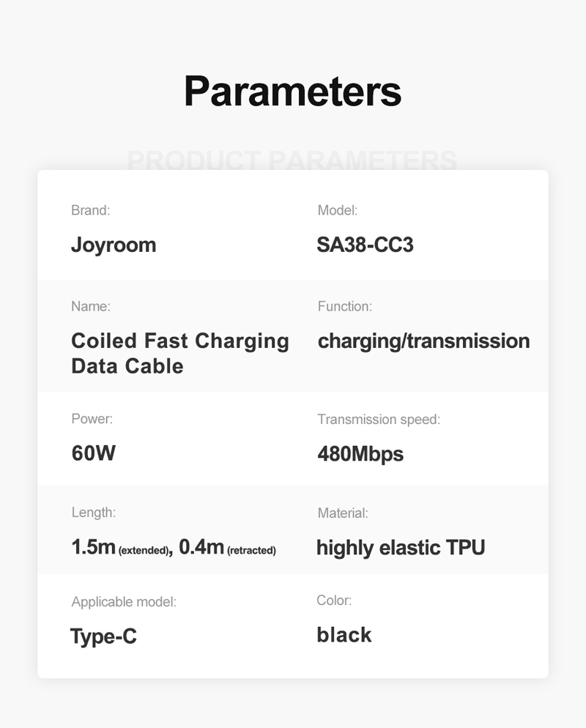Select the 60W power value
Viewport: 586px width, 728px height.
pos(94,453)
